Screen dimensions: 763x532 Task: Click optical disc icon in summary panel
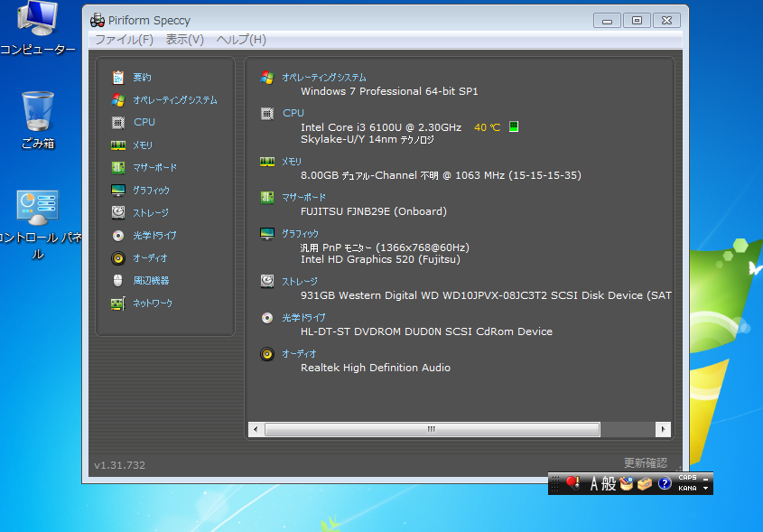267,318
